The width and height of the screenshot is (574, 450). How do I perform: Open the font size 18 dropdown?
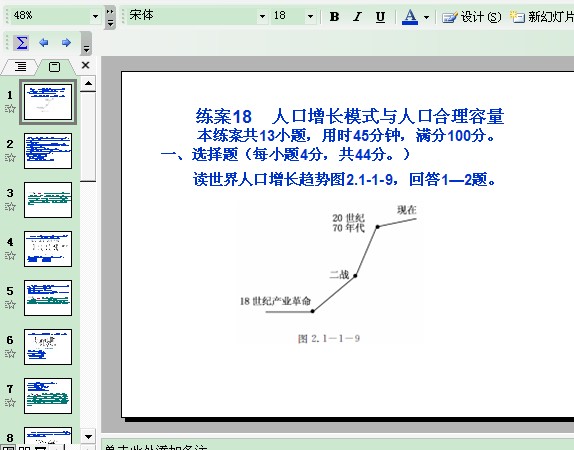[x=310, y=16]
